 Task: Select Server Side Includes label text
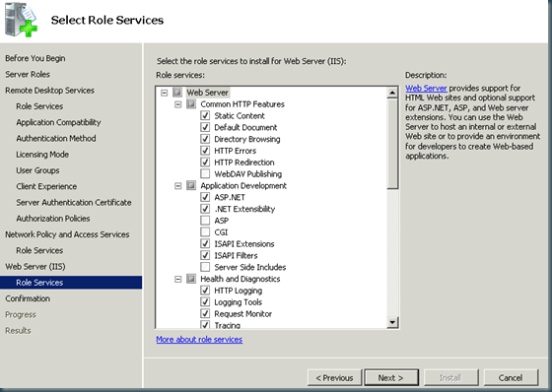(250, 267)
